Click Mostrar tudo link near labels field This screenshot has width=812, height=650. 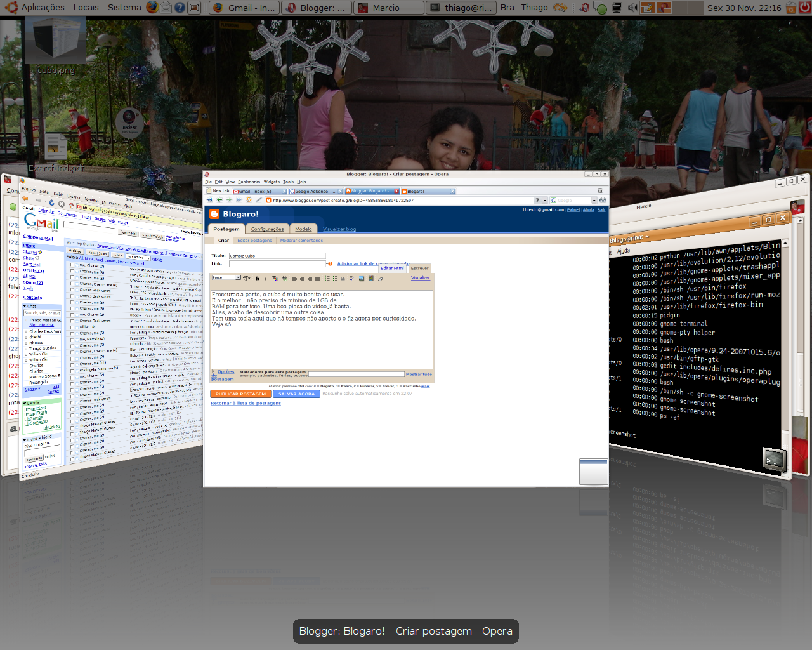click(419, 375)
